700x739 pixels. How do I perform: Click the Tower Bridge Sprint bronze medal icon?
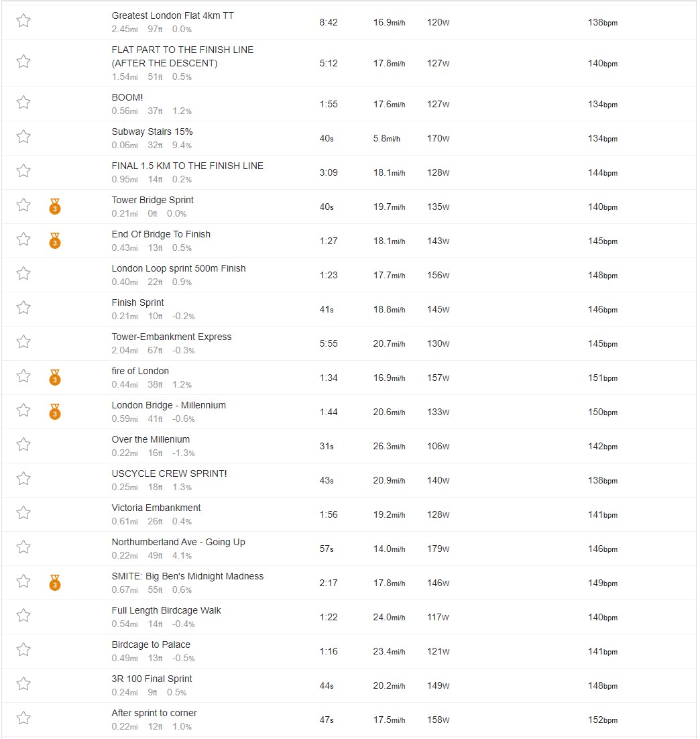point(55,207)
